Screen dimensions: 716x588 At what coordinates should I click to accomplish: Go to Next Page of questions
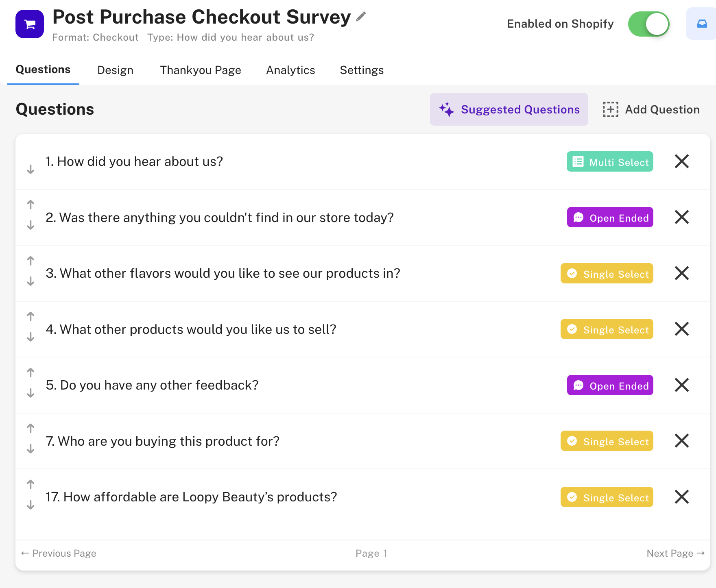tap(675, 553)
